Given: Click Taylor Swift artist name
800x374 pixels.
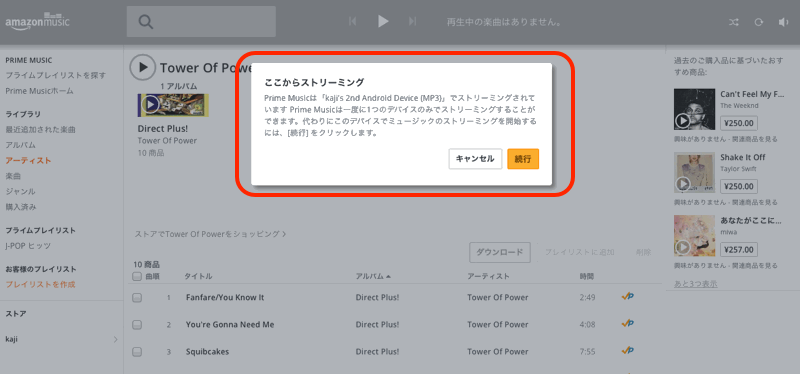Looking at the screenshot, I should [x=738, y=168].
